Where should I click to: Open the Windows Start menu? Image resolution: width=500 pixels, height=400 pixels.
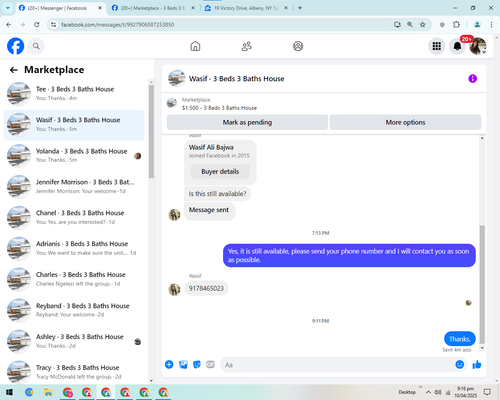pyautogui.click(x=9, y=392)
